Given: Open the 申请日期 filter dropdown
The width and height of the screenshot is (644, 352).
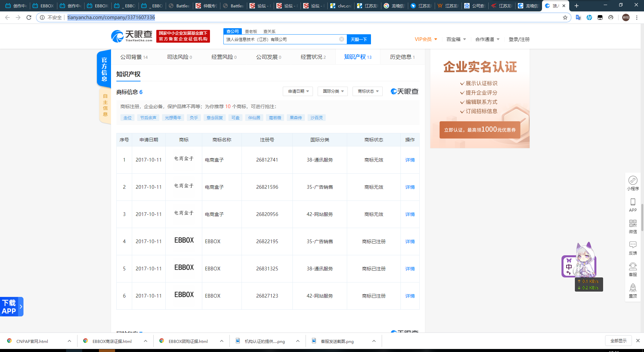Looking at the screenshot, I should [298, 91].
